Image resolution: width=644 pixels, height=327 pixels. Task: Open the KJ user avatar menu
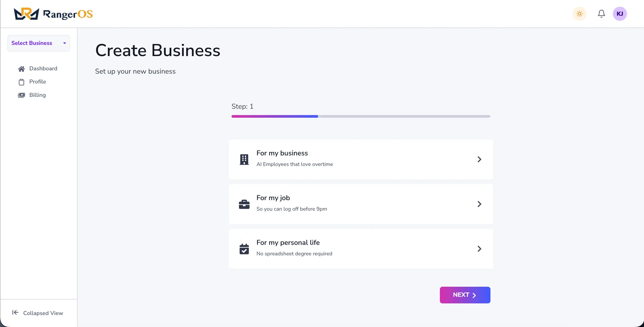pos(620,14)
